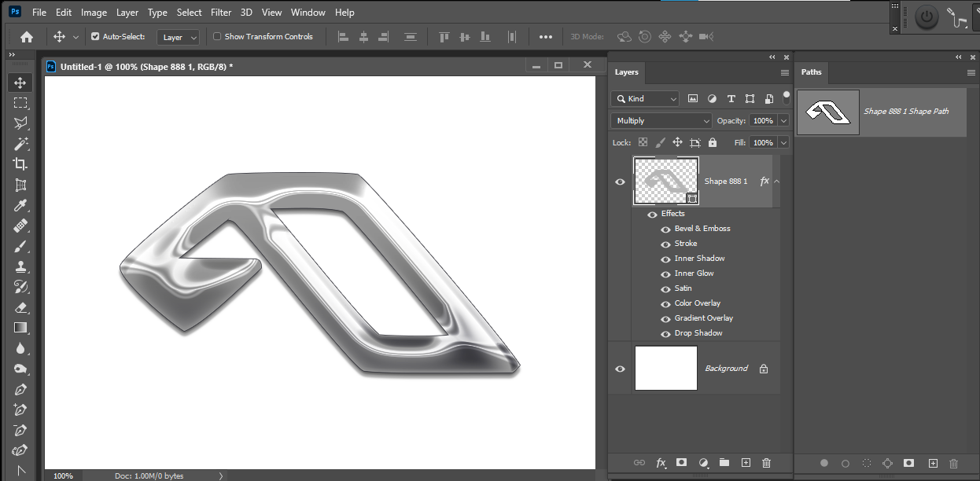Open the Filter menu
This screenshot has width=980, height=481.
click(x=220, y=12)
